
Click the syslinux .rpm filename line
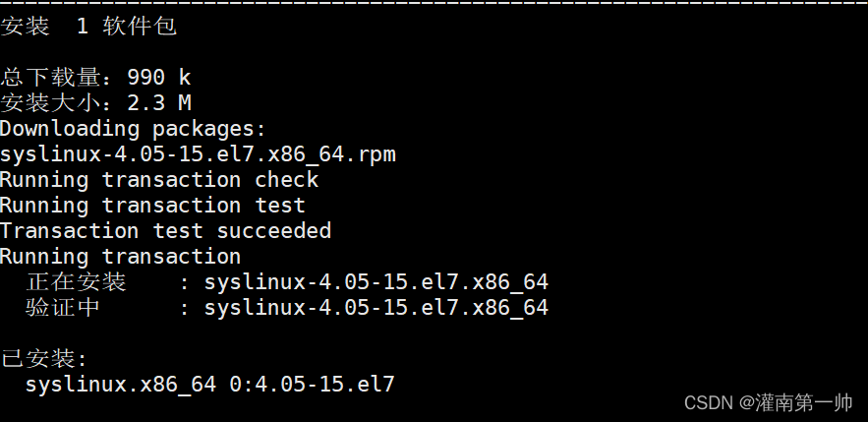pyautogui.click(x=198, y=154)
